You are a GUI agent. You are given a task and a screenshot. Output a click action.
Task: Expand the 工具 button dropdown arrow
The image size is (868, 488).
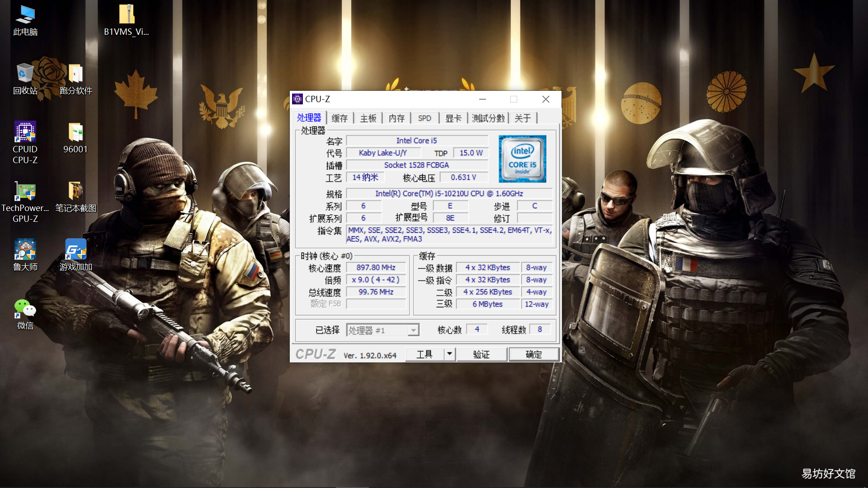[449, 354]
